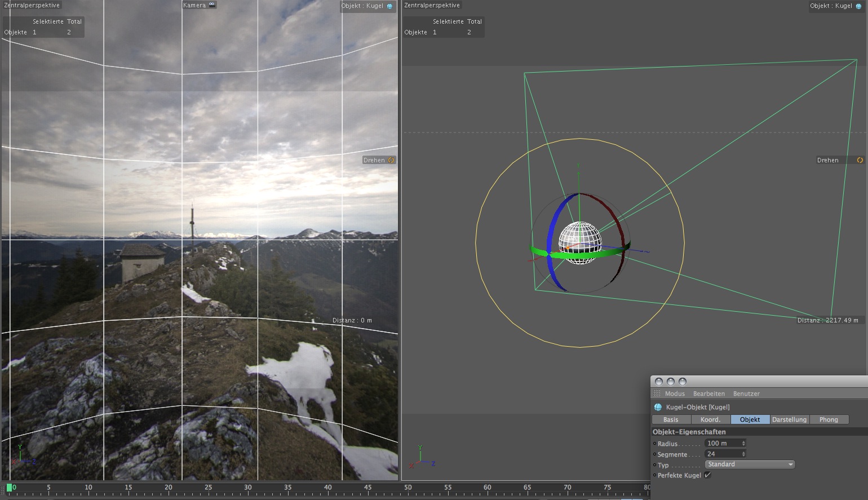The width and height of the screenshot is (868, 500).
Task: Click the grip handle icon beside Modus
Action: [657, 393]
